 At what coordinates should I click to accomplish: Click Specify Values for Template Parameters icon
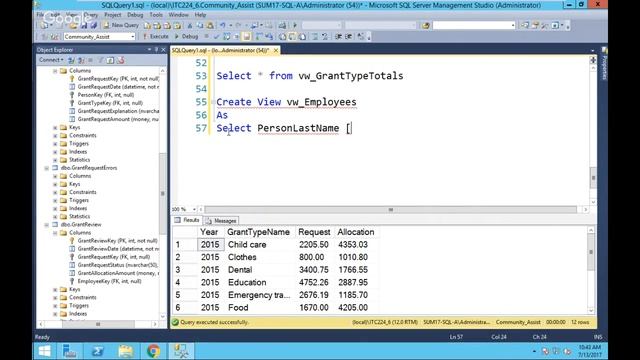point(360,36)
